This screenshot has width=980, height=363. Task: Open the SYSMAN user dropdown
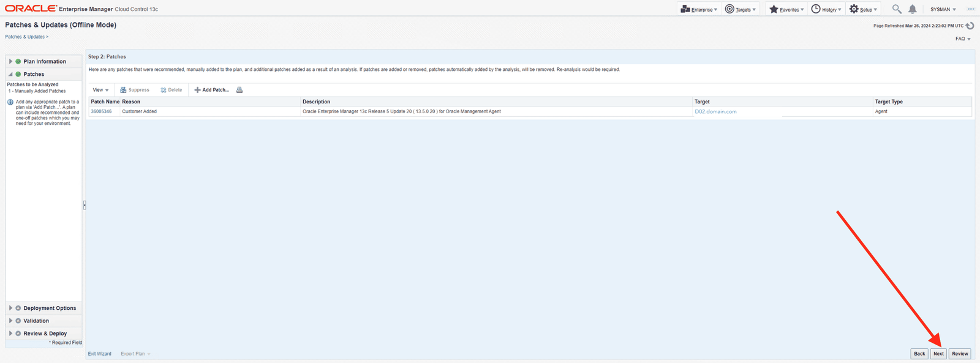[x=943, y=9]
